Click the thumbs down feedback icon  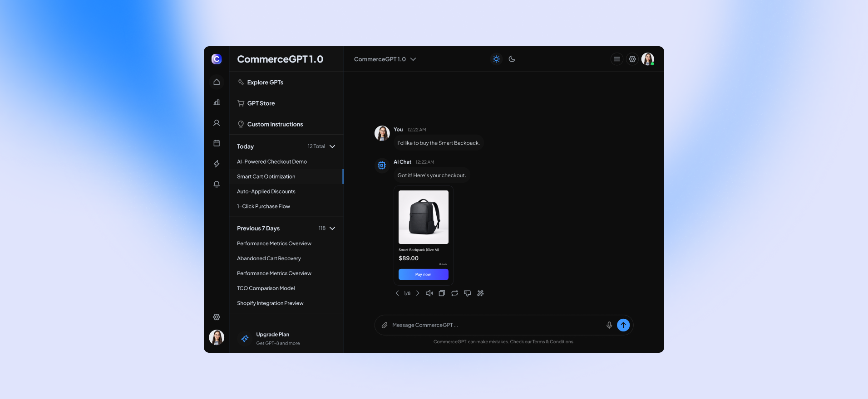point(468,293)
